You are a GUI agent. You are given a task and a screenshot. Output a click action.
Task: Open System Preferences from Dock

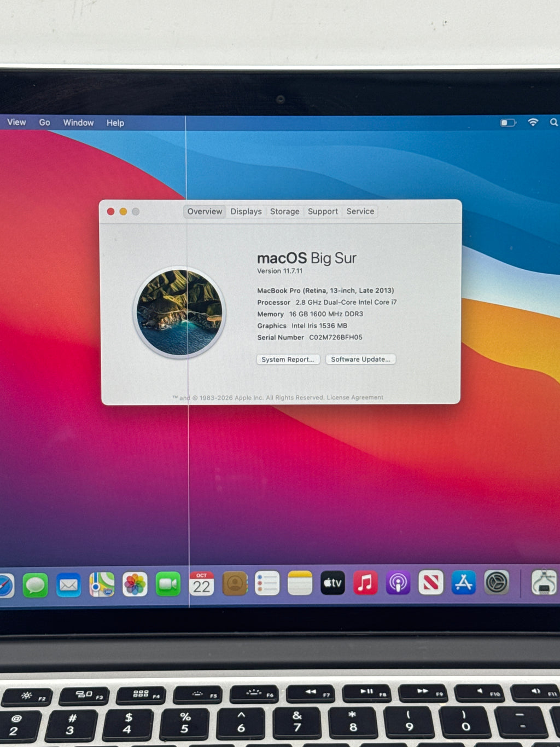point(497,582)
